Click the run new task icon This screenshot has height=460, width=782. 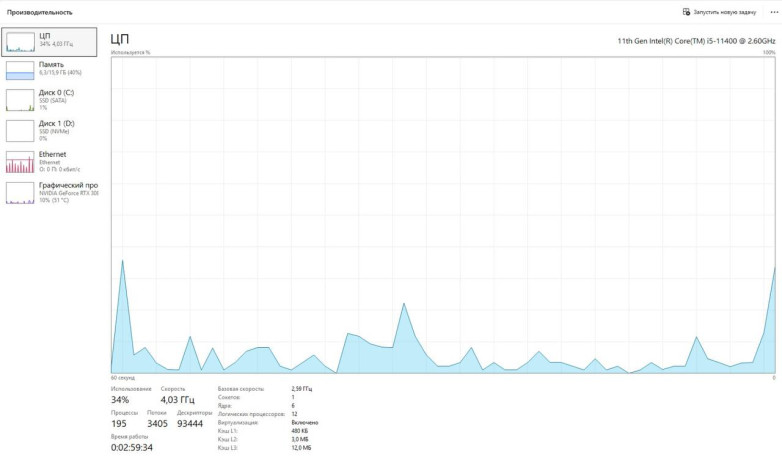(686, 12)
